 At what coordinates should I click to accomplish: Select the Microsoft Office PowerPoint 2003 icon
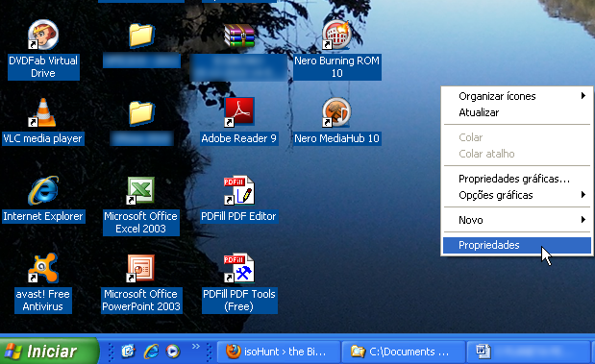(140, 268)
